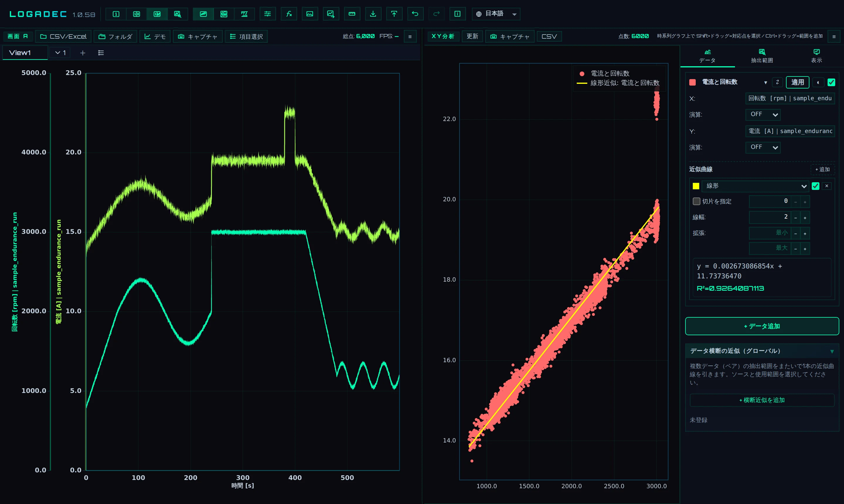This screenshot has width=844, height=504.
Task: Select the two-screen split layout icon
Action: pos(137,14)
